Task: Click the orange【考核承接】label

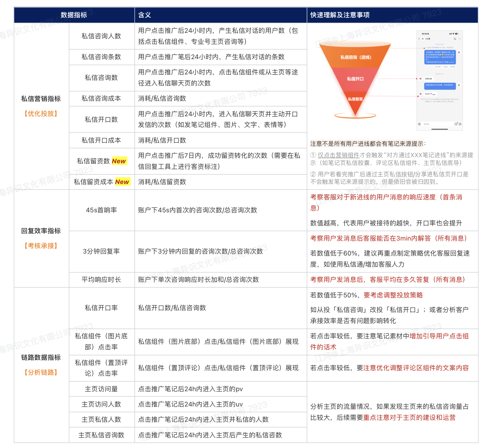Action: (x=41, y=246)
